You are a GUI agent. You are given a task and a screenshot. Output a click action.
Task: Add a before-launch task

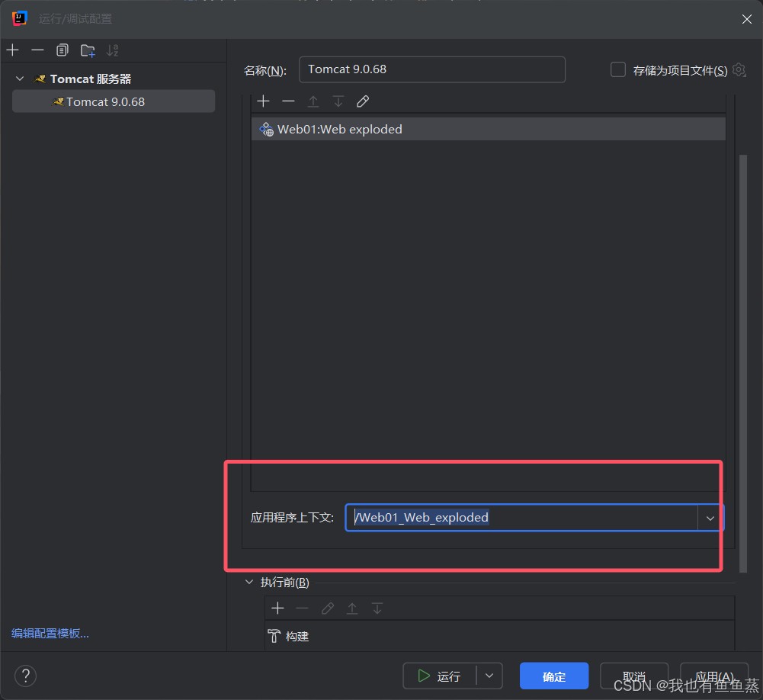278,608
